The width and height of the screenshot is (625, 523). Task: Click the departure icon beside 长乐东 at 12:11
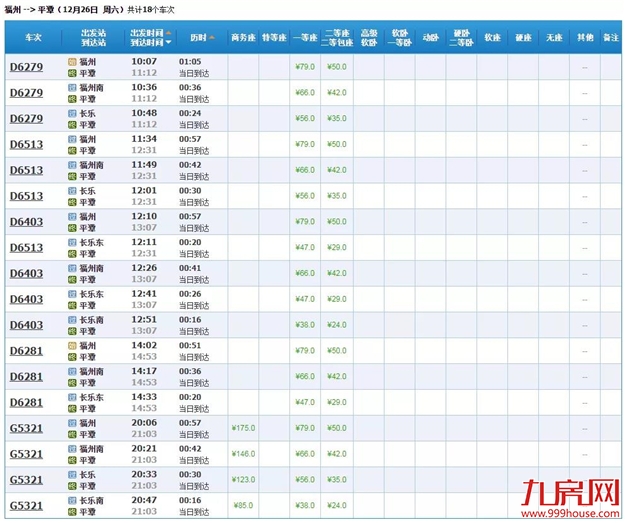[x=72, y=242]
